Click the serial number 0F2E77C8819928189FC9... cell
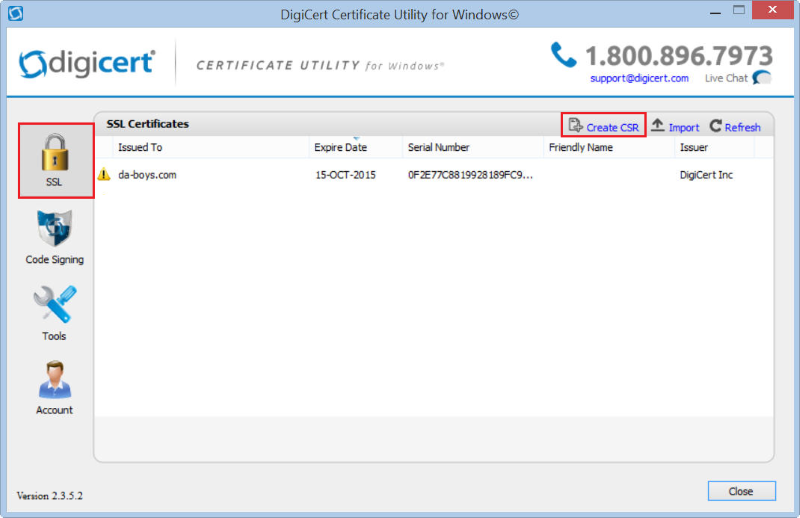The height and width of the screenshot is (518, 800). tap(470, 175)
